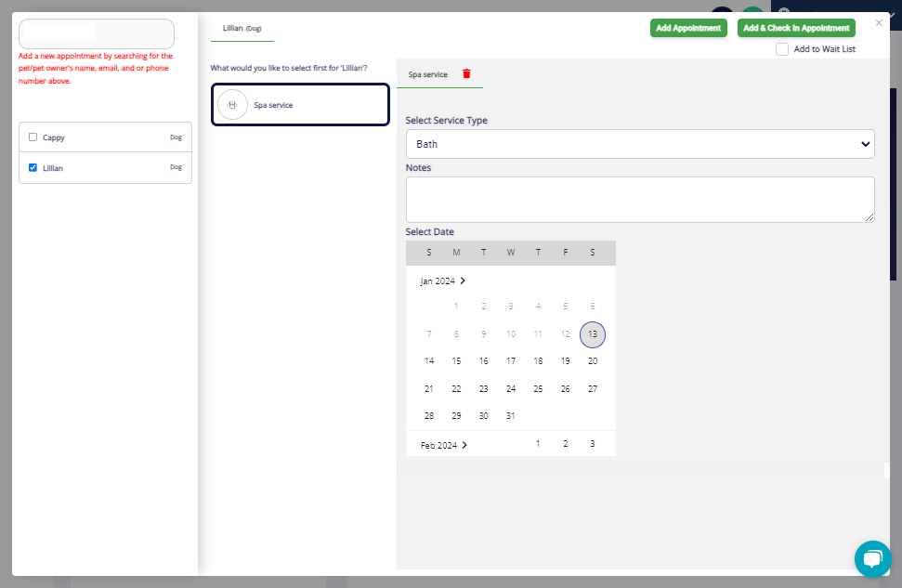The width and height of the screenshot is (902, 588).
Task: Select January 15 date
Action: (x=456, y=361)
